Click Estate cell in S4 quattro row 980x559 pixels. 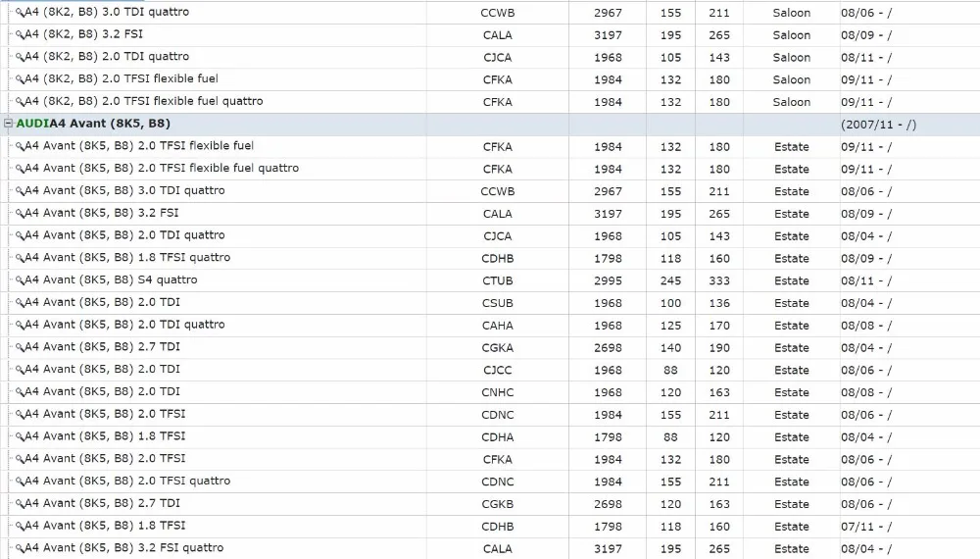click(791, 280)
